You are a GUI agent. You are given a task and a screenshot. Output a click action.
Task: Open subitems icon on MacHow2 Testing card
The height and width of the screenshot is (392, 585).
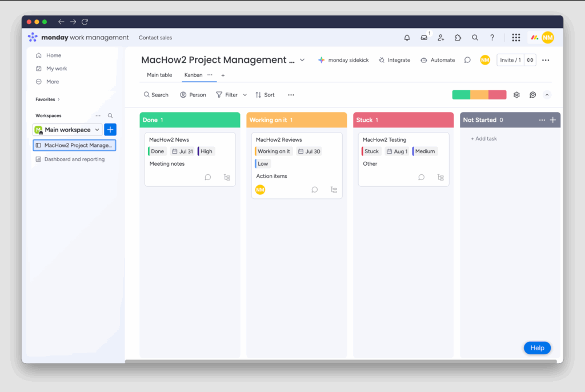click(x=440, y=177)
